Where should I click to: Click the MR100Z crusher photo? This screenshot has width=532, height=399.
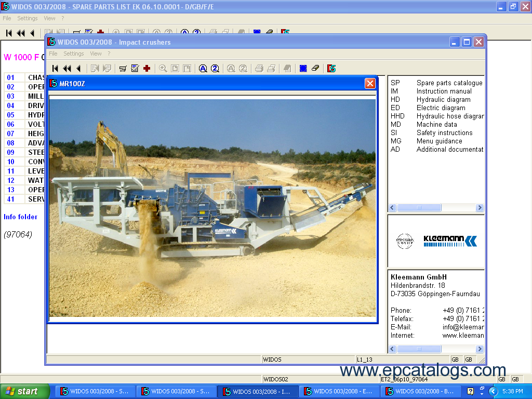[212, 208]
